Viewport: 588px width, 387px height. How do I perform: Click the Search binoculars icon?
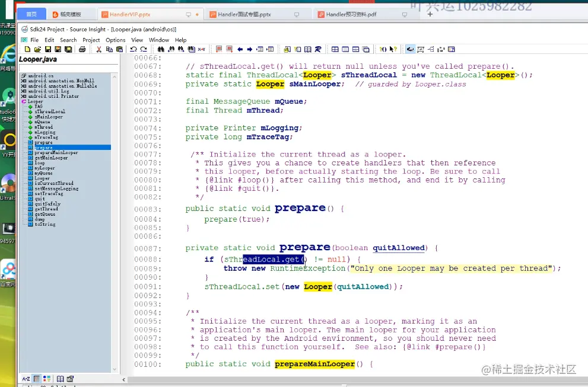[x=161, y=49]
